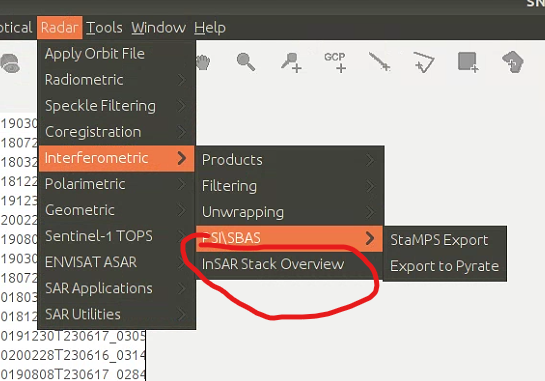Open the Help menu
545x381 pixels.
(x=210, y=27)
